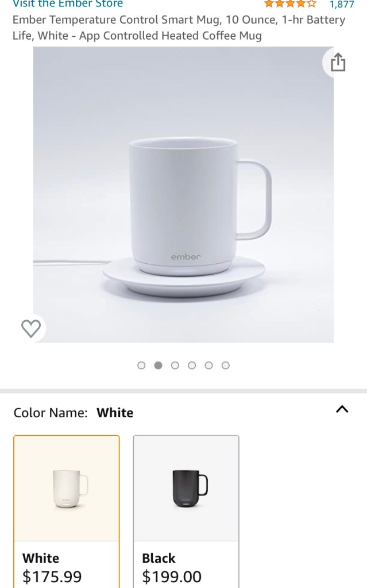Go to last image carousel dot

226,366
